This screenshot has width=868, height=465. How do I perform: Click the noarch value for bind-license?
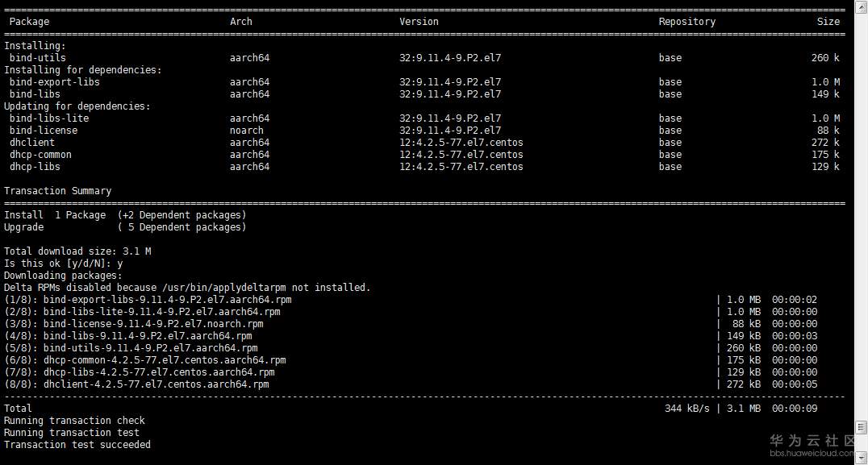(x=246, y=131)
